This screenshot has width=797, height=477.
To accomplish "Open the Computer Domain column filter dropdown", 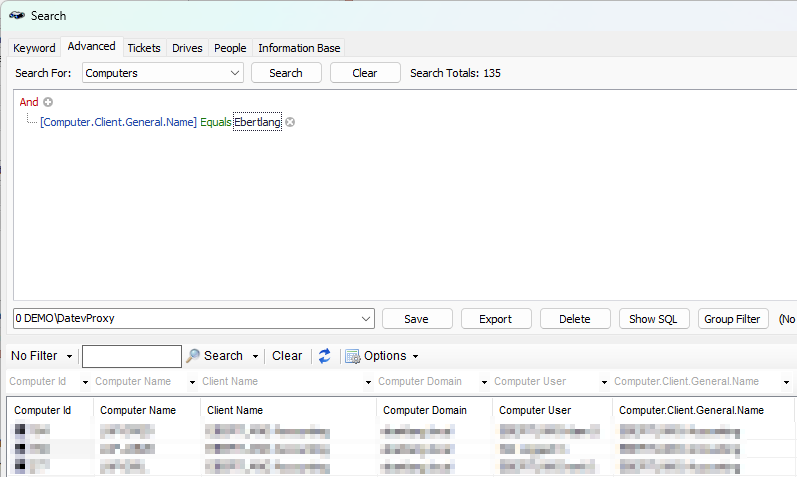I will click(484, 382).
